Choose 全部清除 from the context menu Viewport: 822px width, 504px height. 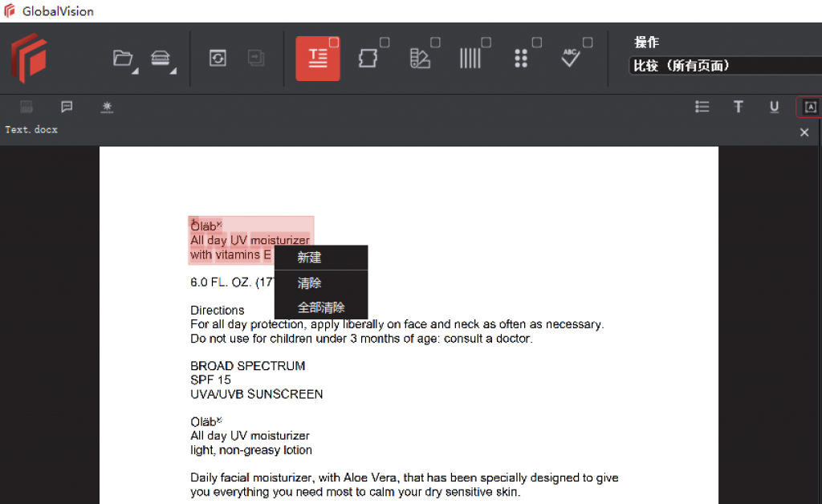click(x=321, y=307)
